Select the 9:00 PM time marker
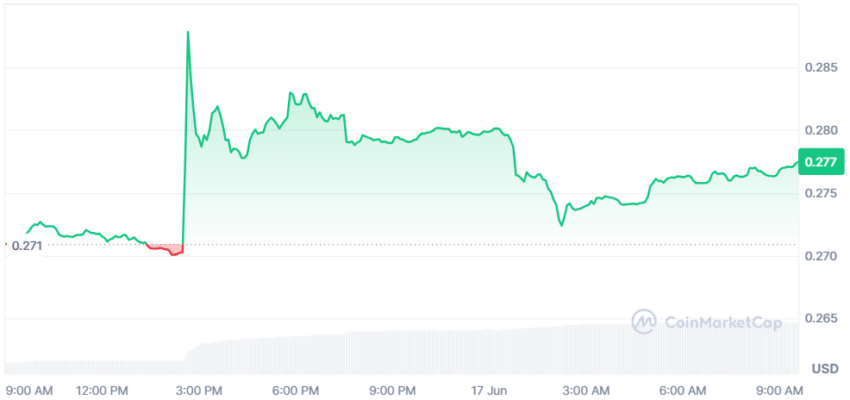Viewport: 850px width, 400px height. click(x=392, y=390)
